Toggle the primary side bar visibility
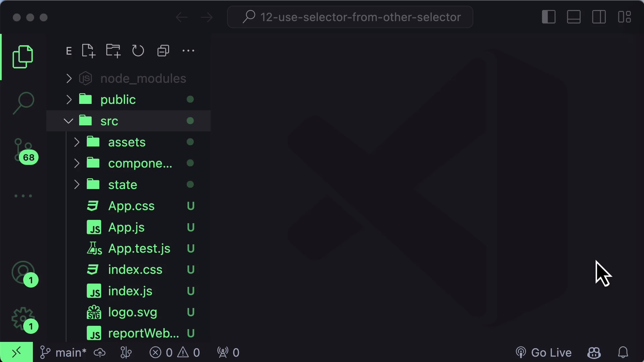This screenshot has height=362, width=644. (549, 17)
